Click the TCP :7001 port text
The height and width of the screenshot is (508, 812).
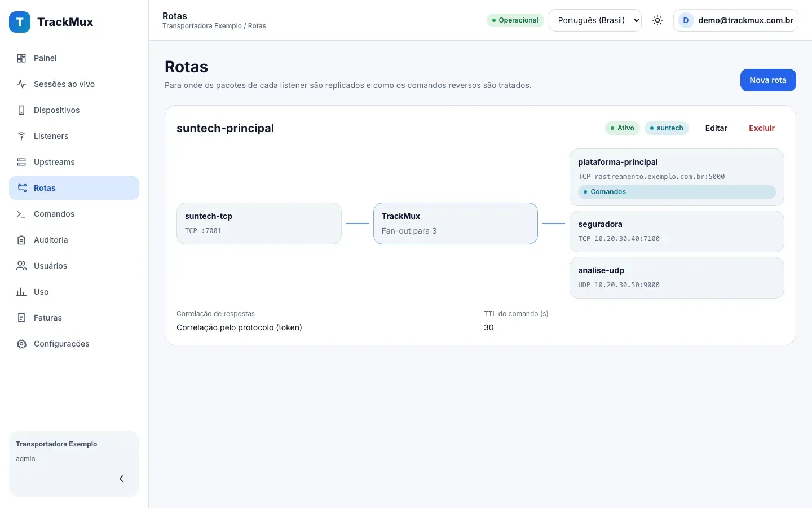(203, 231)
